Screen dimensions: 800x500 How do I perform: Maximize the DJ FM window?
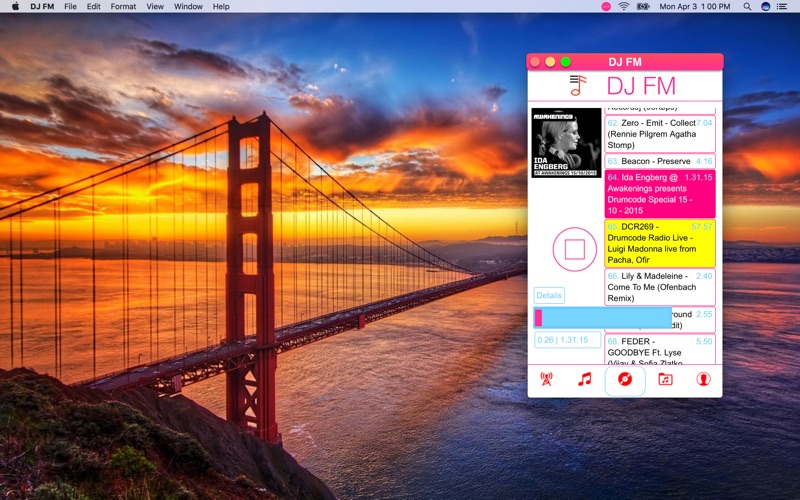565,62
